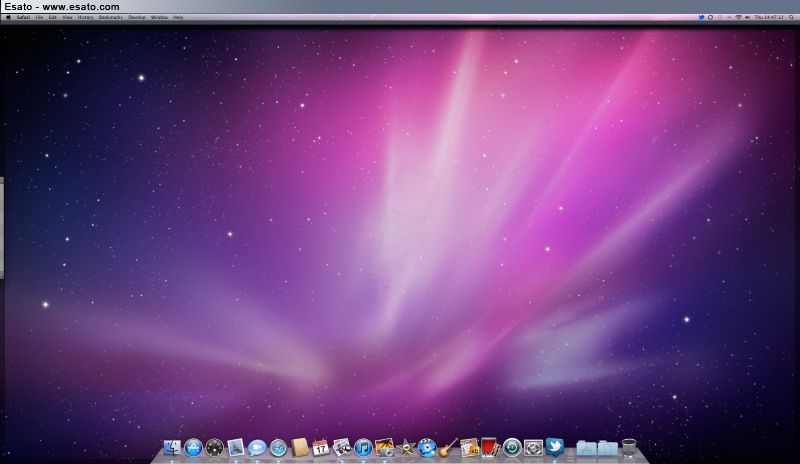Open the Applications folder stack in Dock
800x464 pixels.
tap(586, 448)
